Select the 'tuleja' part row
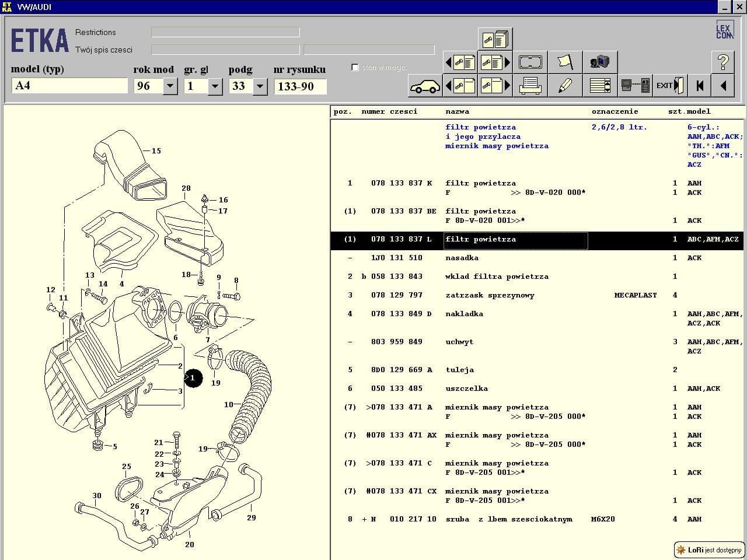The width and height of the screenshot is (747, 560). 537,370
